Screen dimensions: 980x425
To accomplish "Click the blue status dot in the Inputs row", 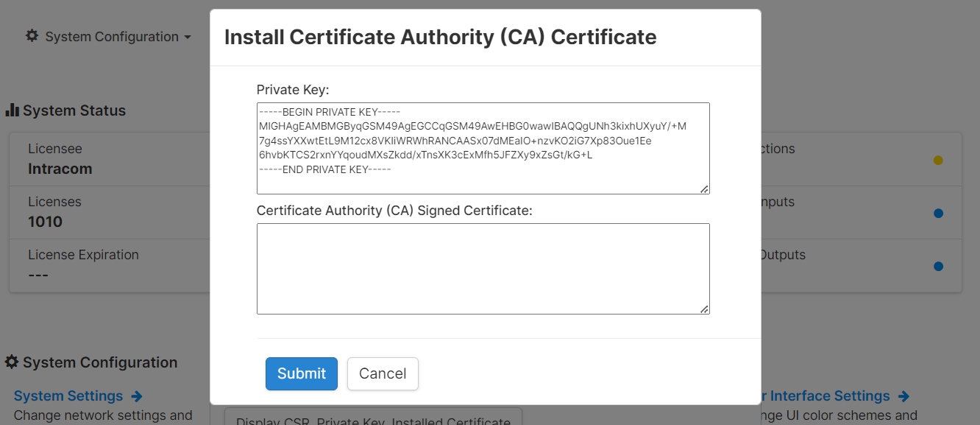I will click(x=938, y=214).
